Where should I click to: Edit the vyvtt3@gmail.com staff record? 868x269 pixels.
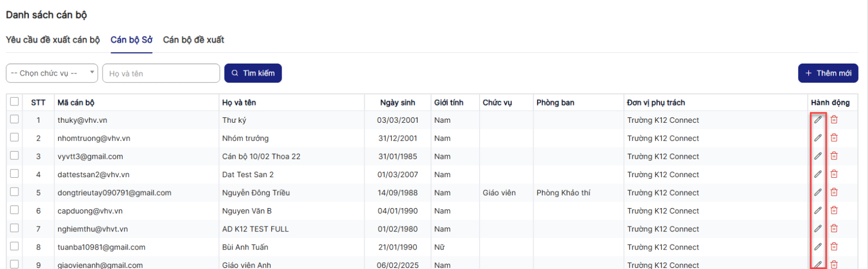[x=818, y=156]
